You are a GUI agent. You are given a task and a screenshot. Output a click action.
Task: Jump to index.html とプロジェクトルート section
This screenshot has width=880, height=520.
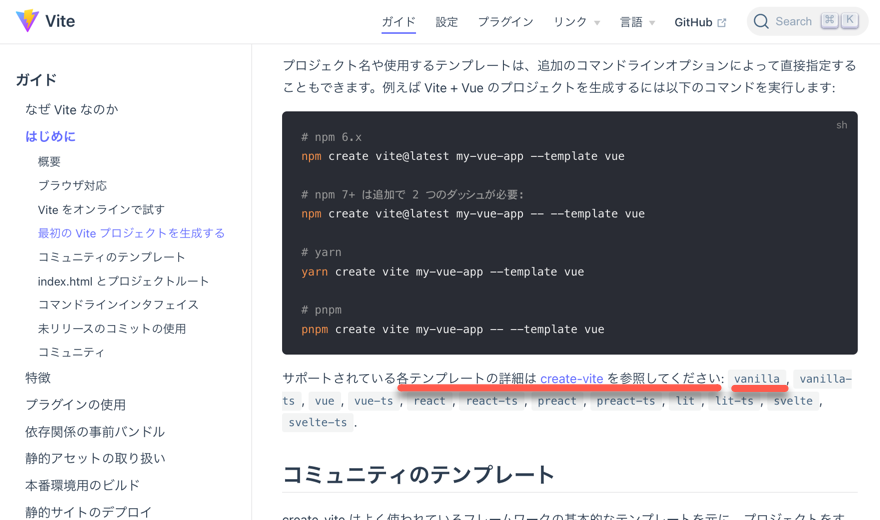tap(123, 280)
